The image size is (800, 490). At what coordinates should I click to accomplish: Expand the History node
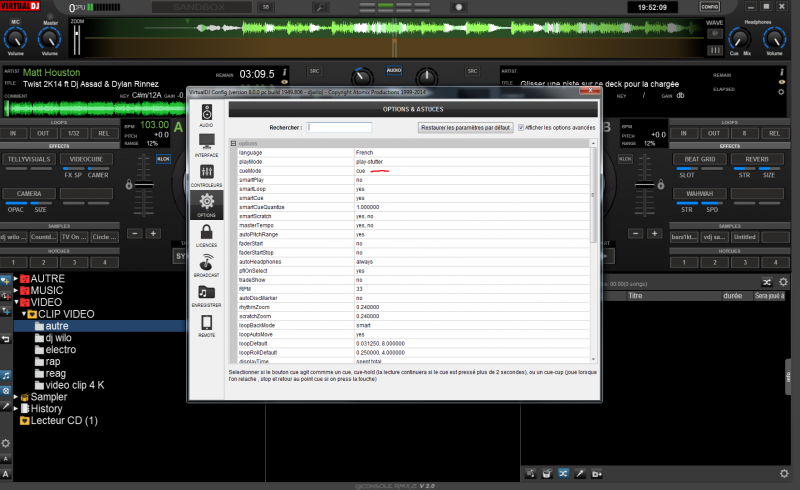coord(16,408)
